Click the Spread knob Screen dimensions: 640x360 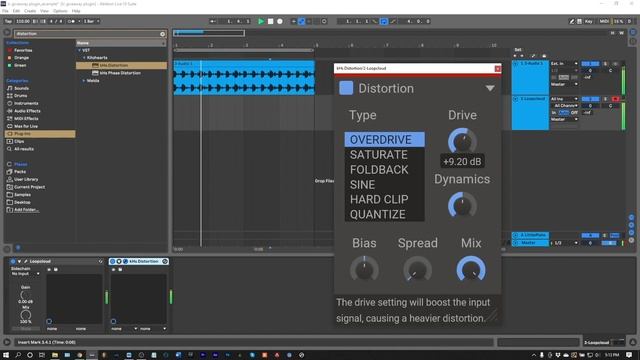(x=417, y=270)
